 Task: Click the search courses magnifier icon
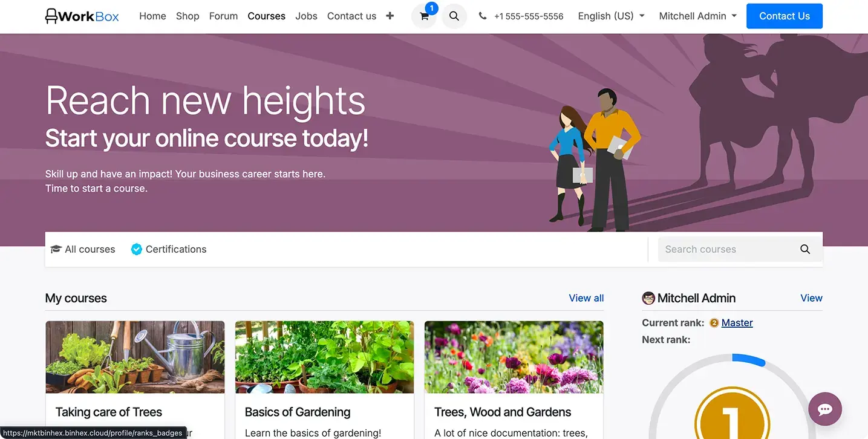tap(805, 249)
